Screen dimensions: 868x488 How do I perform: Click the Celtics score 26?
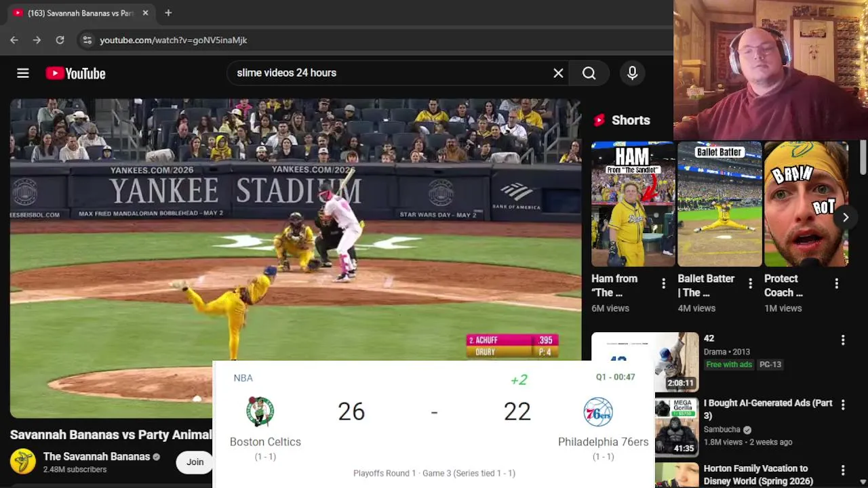click(351, 411)
